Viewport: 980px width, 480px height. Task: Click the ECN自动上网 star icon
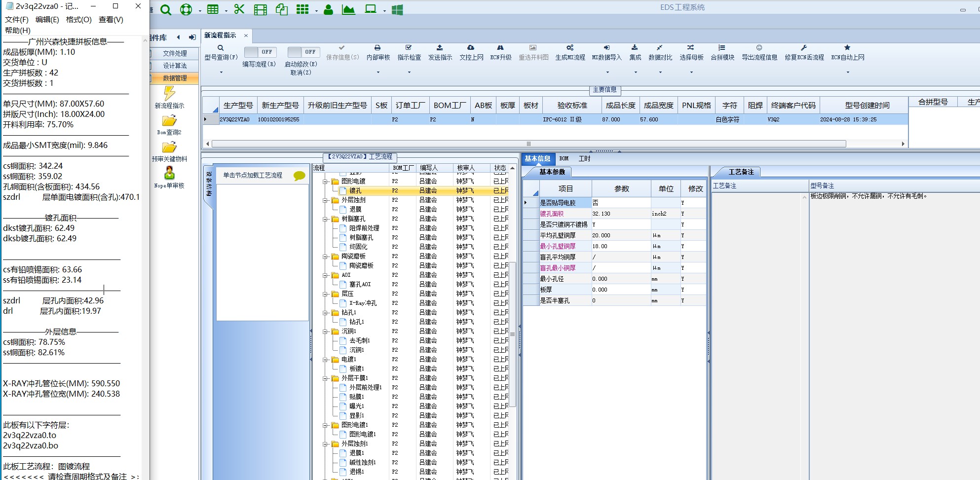(847, 48)
